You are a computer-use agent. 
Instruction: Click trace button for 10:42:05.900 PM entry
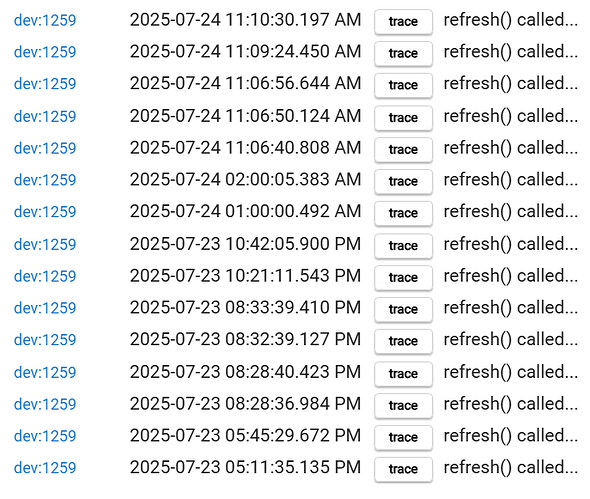[403, 246]
